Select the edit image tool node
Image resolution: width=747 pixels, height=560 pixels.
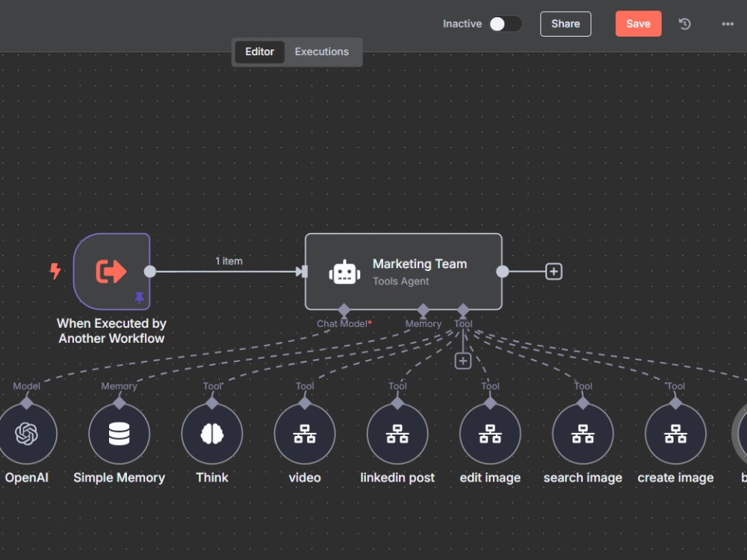pyautogui.click(x=490, y=434)
